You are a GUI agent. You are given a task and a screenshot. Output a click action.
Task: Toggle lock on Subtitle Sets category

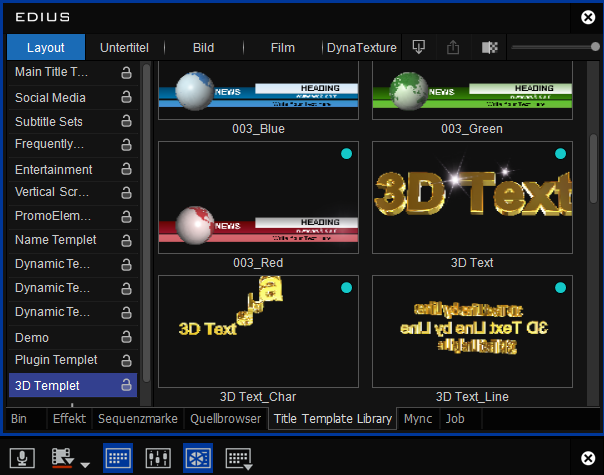(126, 121)
